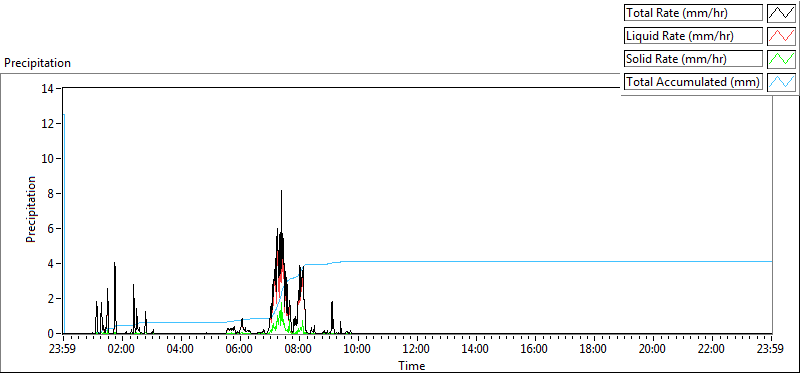Screen dimensions: 800x373
Task: Click the Total Accumulated blue line icon
Action: coord(781,82)
